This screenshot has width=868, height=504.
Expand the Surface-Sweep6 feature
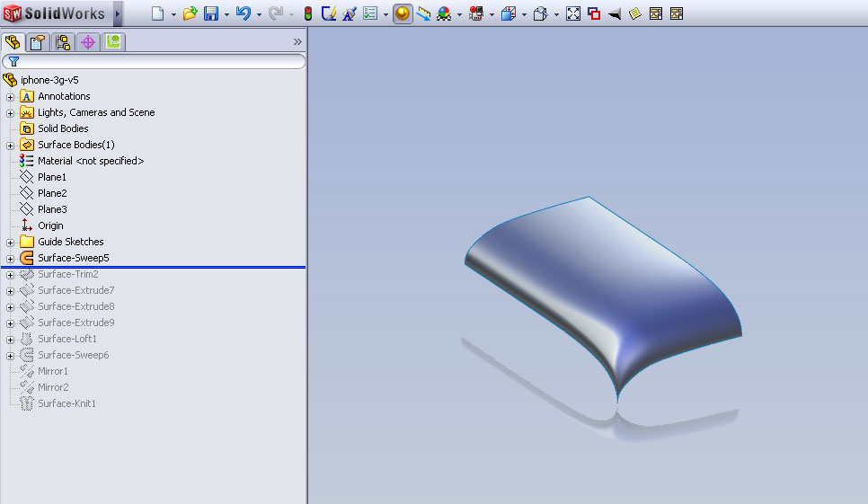click(10, 356)
